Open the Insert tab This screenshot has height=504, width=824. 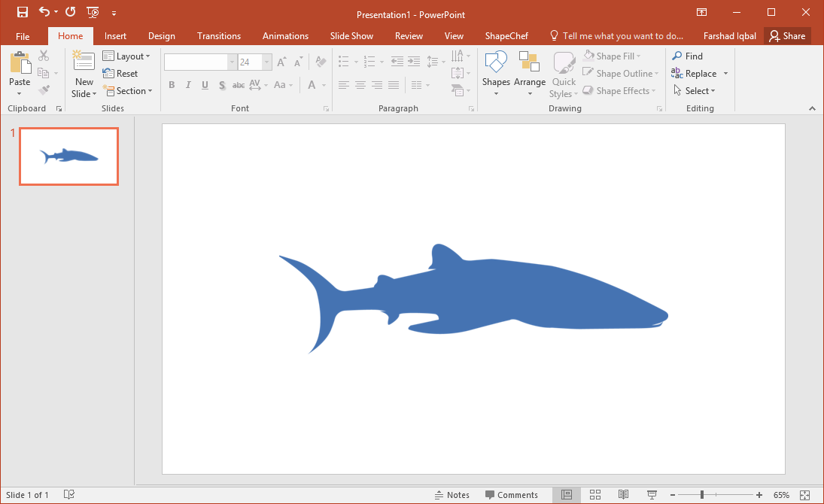pyautogui.click(x=115, y=36)
